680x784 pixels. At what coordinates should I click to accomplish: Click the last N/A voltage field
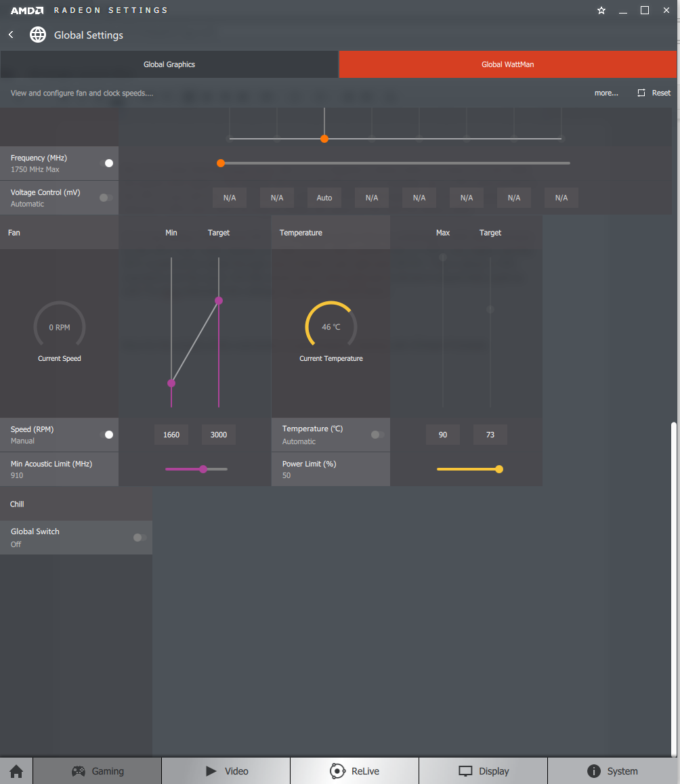[561, 198]
